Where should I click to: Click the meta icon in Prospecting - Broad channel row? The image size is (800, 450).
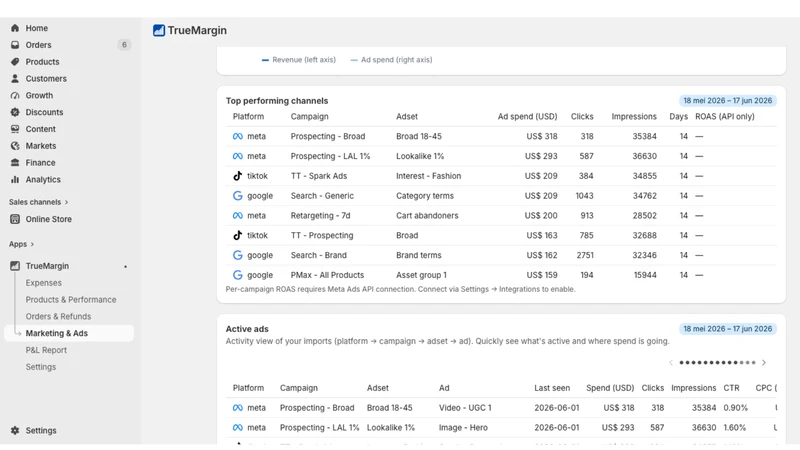(238, 136)
